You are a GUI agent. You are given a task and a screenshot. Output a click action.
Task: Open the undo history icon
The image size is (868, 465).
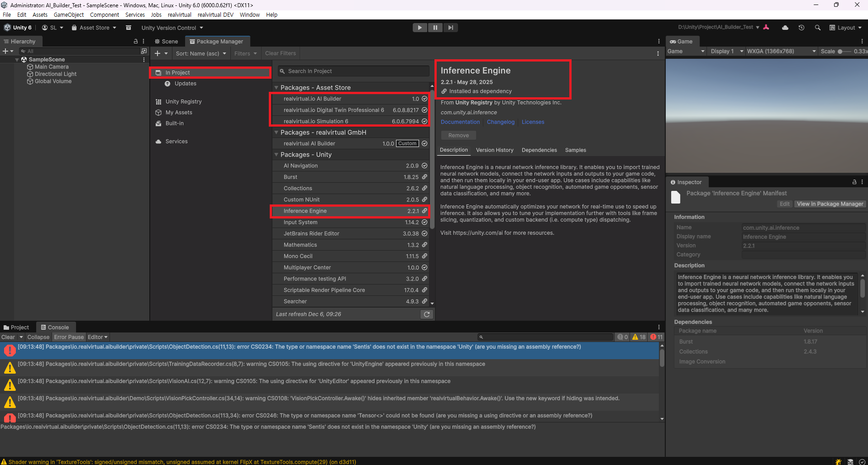pos(801,28)
